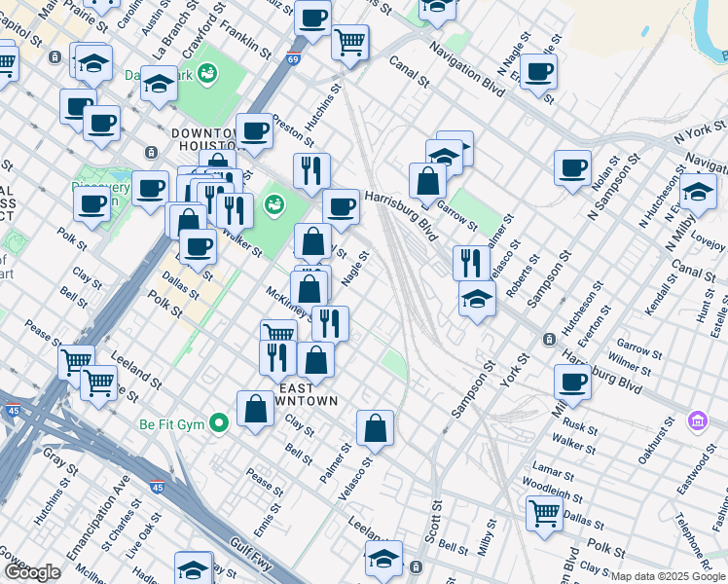Click the Emancipation Ave label
Viewport: 728px width, 584px height.
[x=96, y=519]
